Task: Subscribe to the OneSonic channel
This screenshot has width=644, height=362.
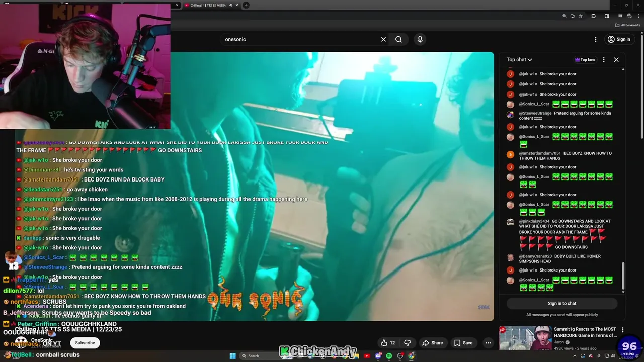Action: click(85, 343)
